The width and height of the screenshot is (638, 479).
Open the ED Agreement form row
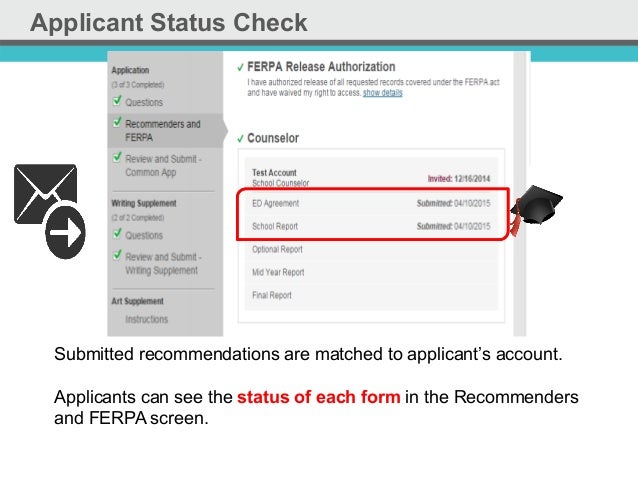(371, 203)
